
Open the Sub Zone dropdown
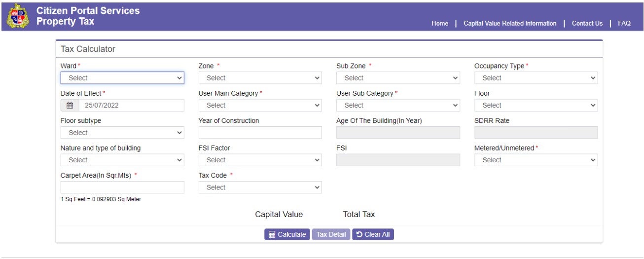(x=398, y=78)
